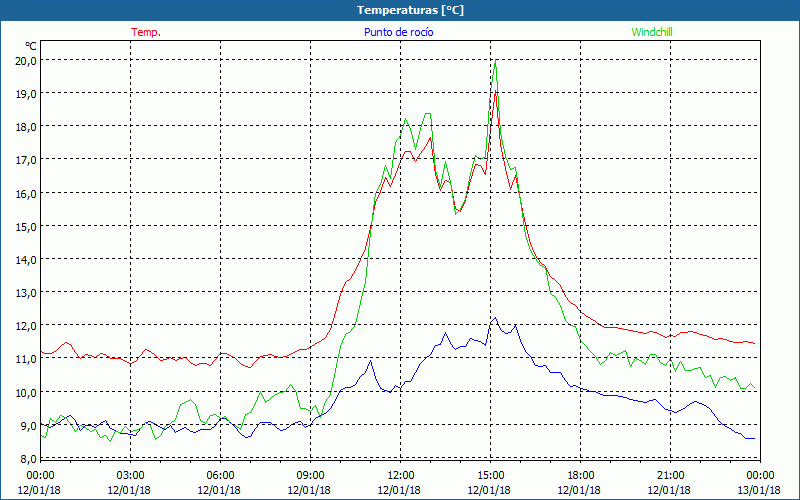Screen dimensions: 800x500
Task: Click the "14,0" y-axis value
Action: tap(26, 260)
